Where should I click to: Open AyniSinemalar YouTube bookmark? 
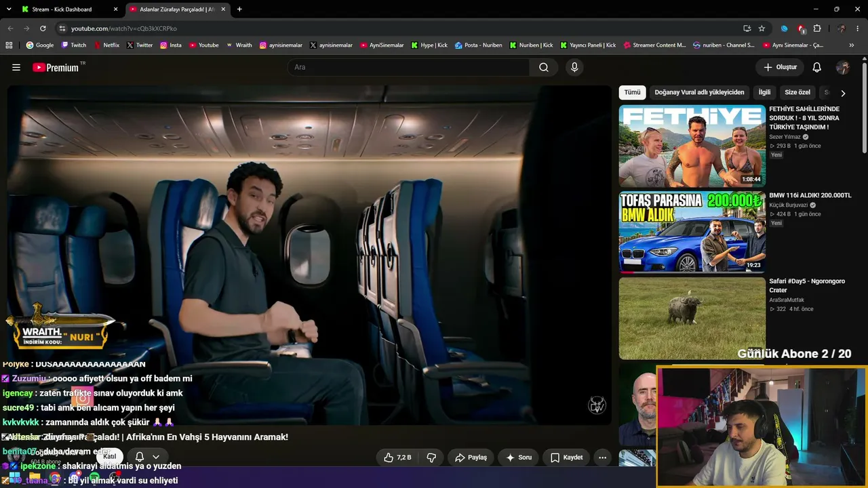pos(381,45)
